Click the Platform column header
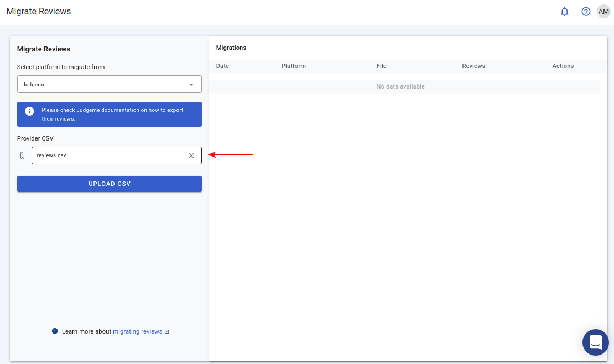The width and height of the screenshot is (614, 364). (x=293, y=66)
